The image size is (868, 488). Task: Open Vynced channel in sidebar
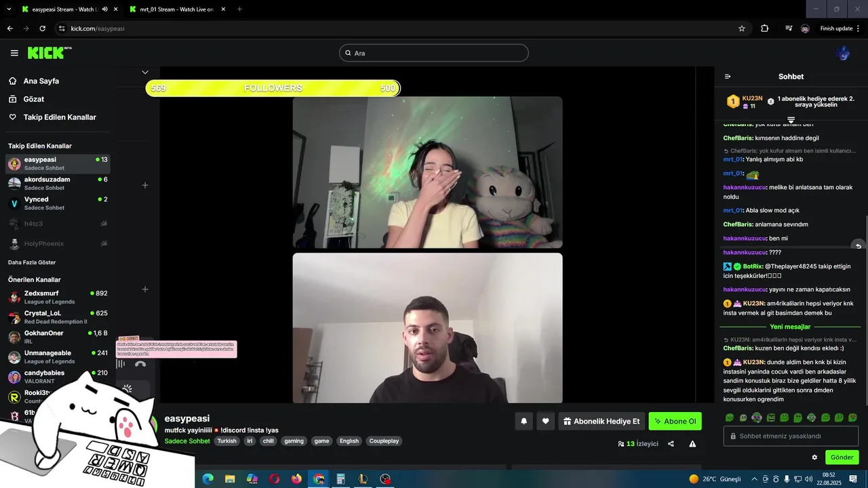[58, 203]
